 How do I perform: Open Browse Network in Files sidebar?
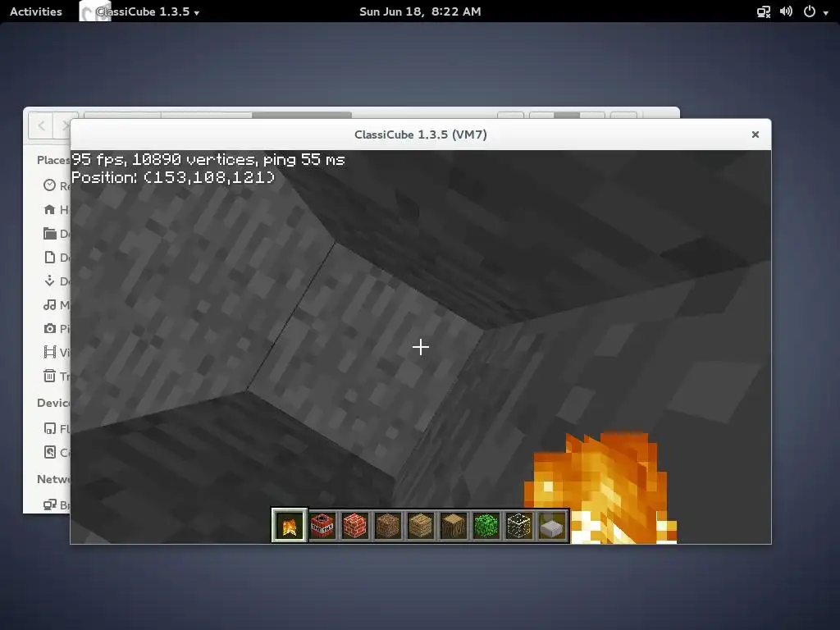(56, 504)
